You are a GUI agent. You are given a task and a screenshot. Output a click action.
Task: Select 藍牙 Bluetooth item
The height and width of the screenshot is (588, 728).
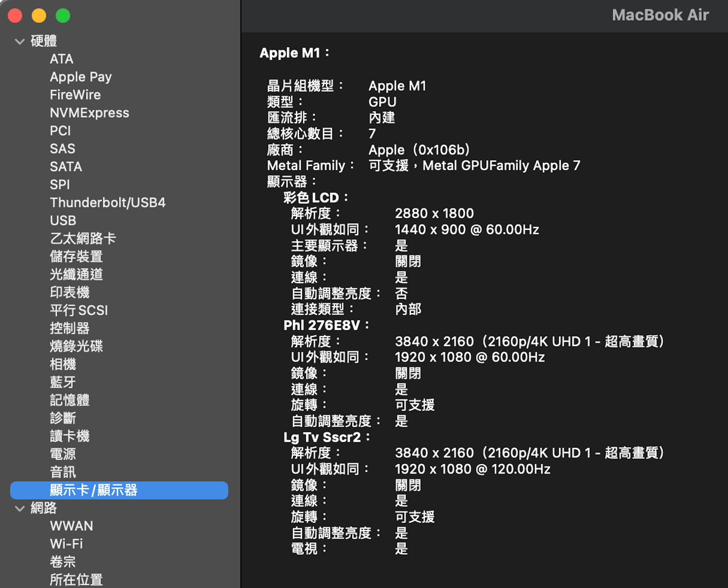[63, 383]
